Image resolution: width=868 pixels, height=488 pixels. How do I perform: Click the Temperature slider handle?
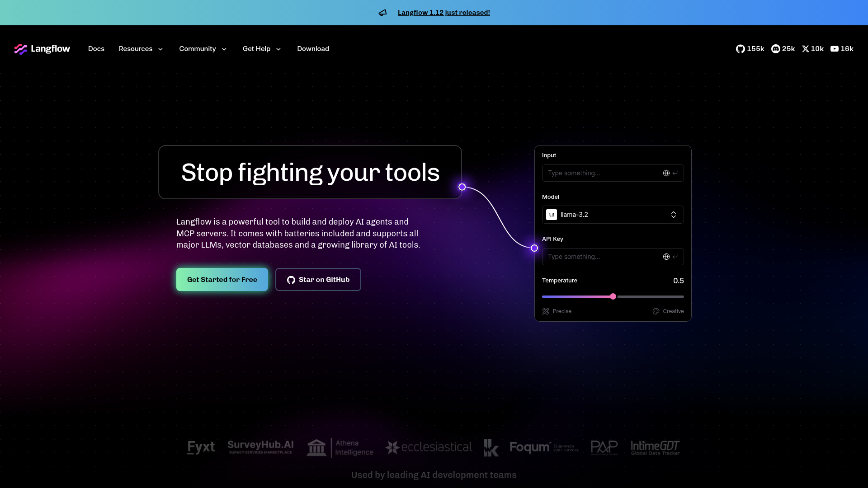[613, 297]
